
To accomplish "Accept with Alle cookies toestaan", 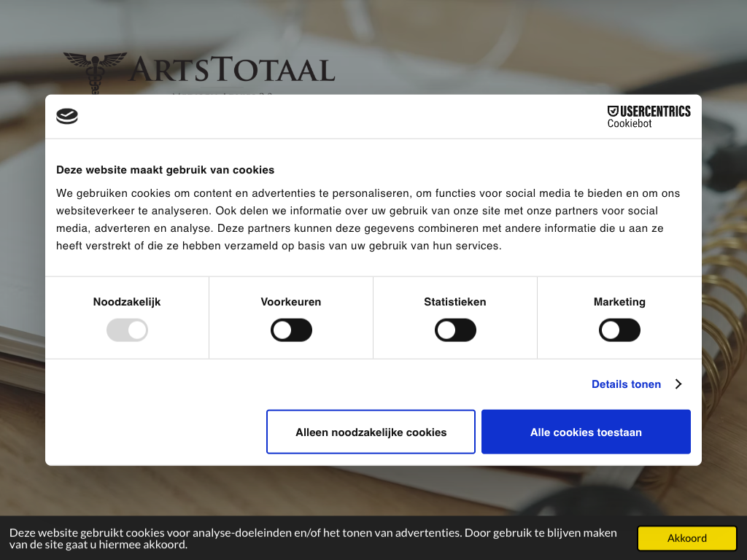I will [x=586, y=432].
